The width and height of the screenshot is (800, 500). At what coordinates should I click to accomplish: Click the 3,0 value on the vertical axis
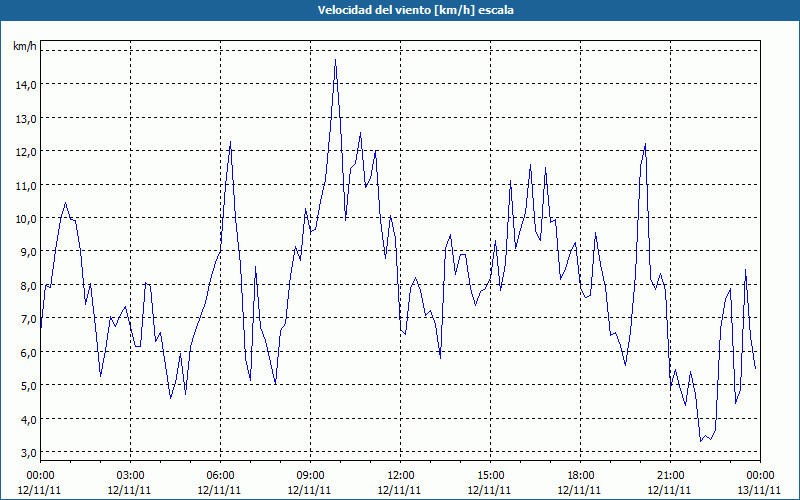[x=28, y=453]
